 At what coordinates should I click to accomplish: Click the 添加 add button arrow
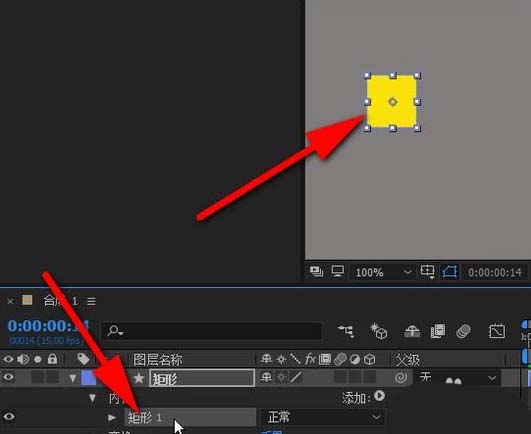click(x=379, y=395)
